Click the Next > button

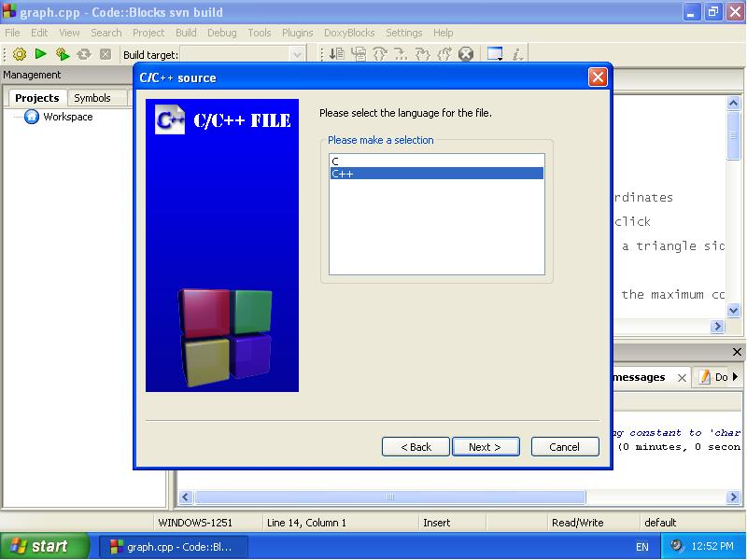(485, 447)
